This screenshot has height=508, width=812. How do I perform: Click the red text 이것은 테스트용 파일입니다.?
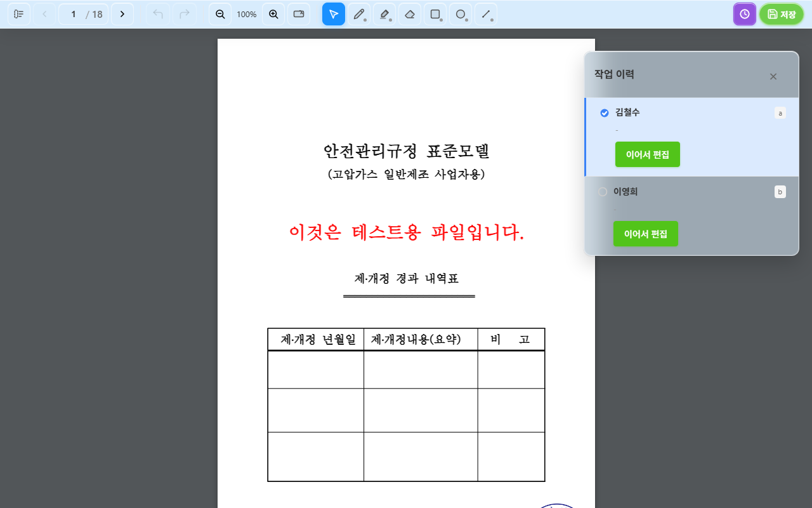pyautogui.click(x=407, y=232)
